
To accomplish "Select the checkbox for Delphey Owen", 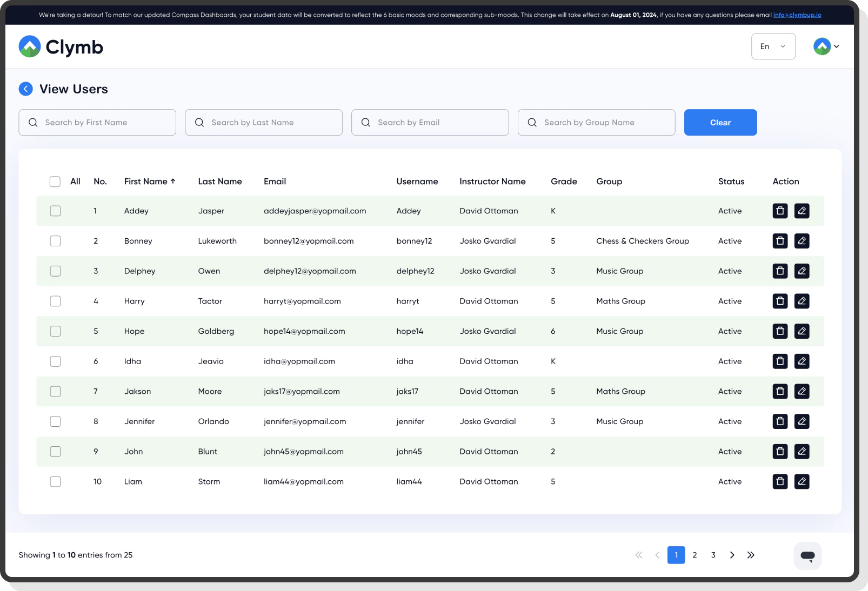I will click(x=55, y=271).
